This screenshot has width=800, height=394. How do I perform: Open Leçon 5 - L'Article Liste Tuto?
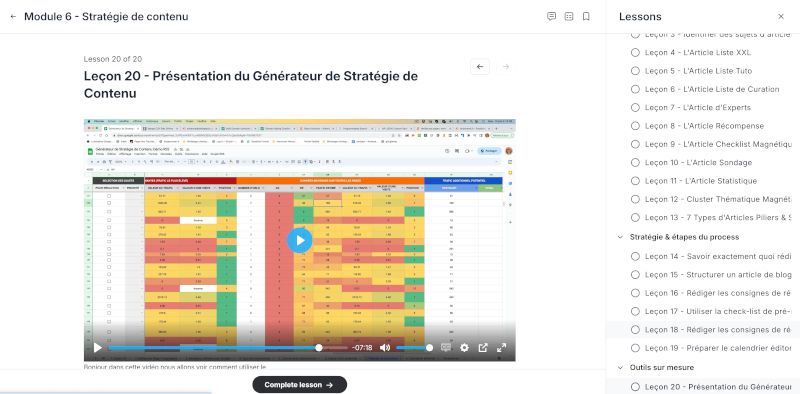tap(698, 71)
